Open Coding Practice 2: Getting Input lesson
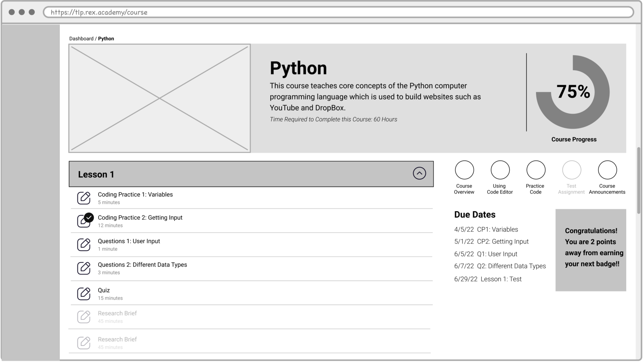Image resolution: width=644 pixels, height=363 pixels. (140, 218)
